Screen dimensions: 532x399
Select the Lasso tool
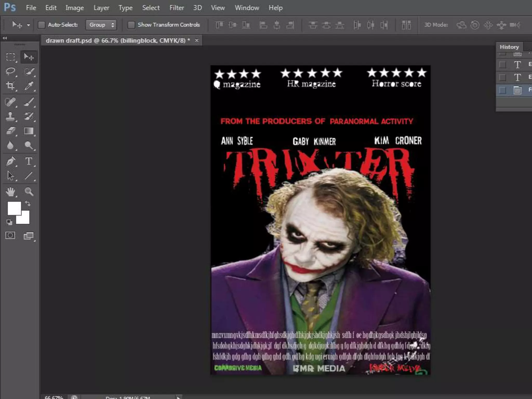coord(10,71)
